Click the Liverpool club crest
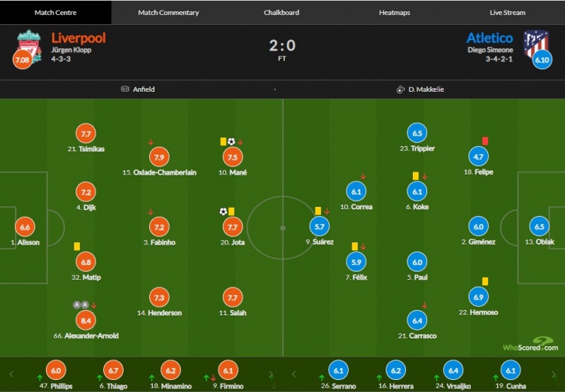Viewport: 565px width, 392px height. (x=29, y=43)
